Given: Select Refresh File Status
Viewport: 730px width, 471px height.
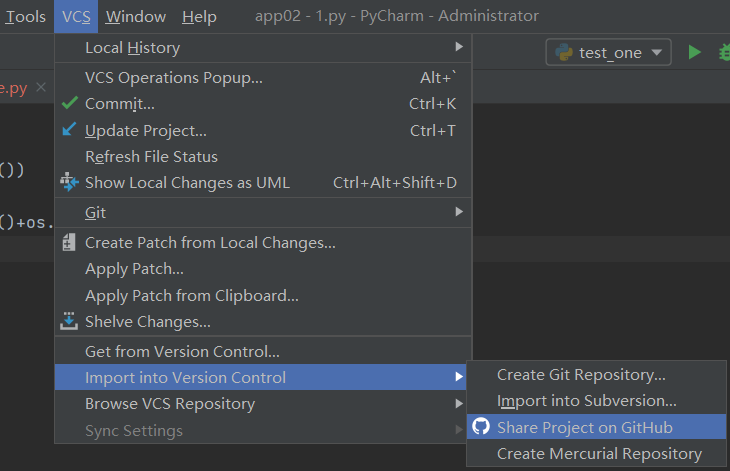Looking at the screenshot, I should (151, 156).
